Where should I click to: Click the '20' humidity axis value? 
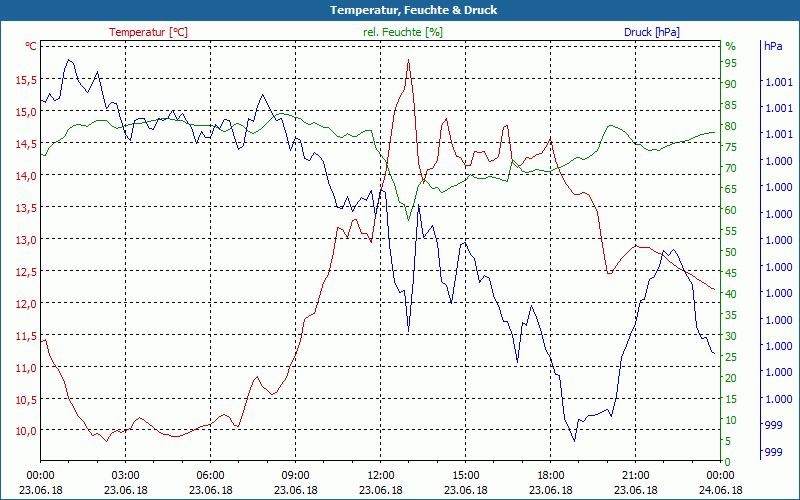pos(731,378)
